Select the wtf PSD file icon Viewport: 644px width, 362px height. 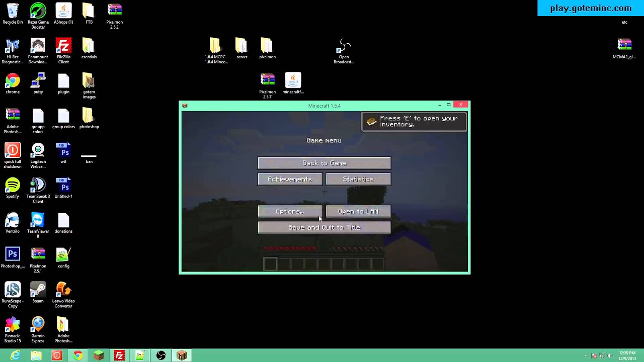tap(63, 153)
